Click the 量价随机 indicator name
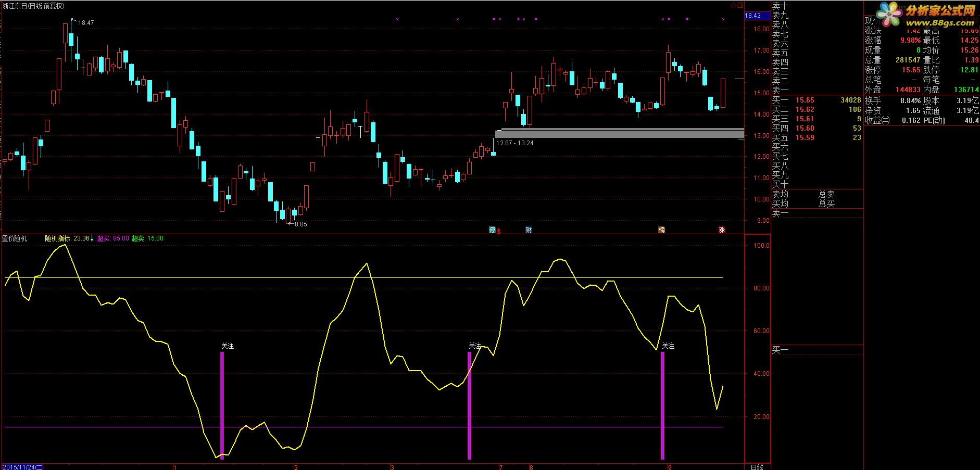The height and width of the screenshot is (470, 980). (15, 238)
